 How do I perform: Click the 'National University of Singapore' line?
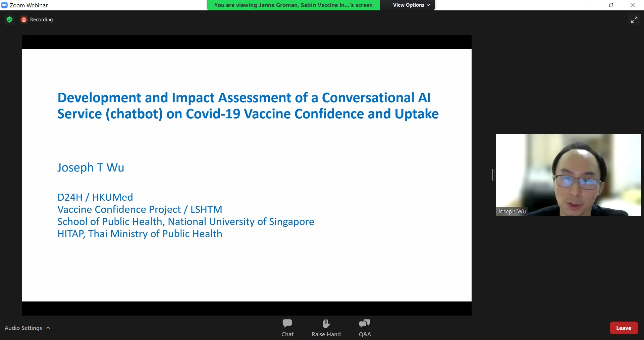click(x=186, y=221)
